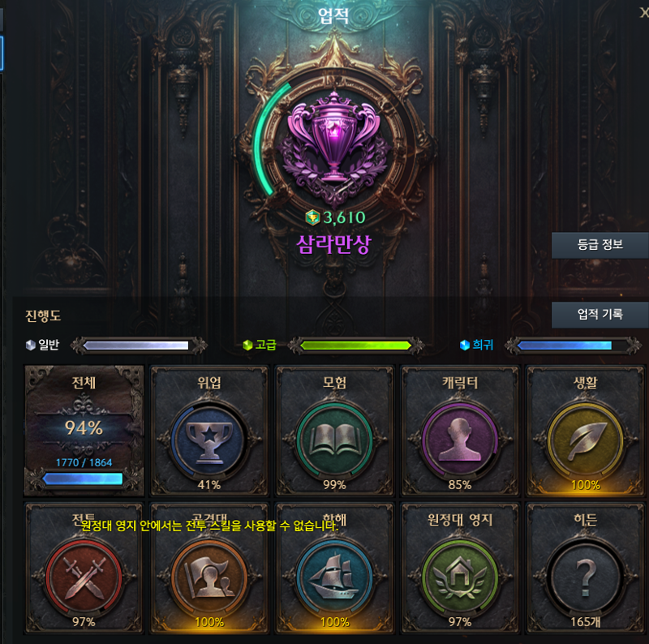The image size is (649, 644).
Task: Open the 캐릭터 person silhouette icon
Action: pos(460,440)
